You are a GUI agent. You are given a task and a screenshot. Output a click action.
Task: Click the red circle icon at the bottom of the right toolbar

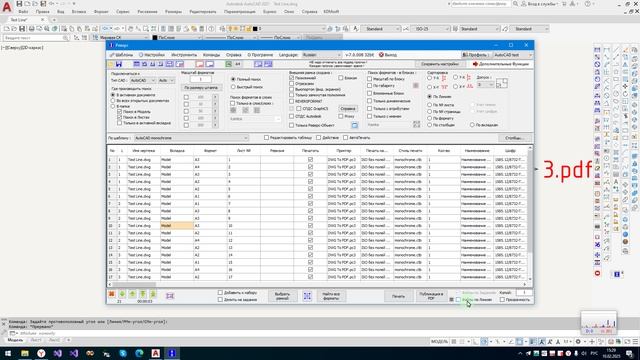click(x=598, y=273)
